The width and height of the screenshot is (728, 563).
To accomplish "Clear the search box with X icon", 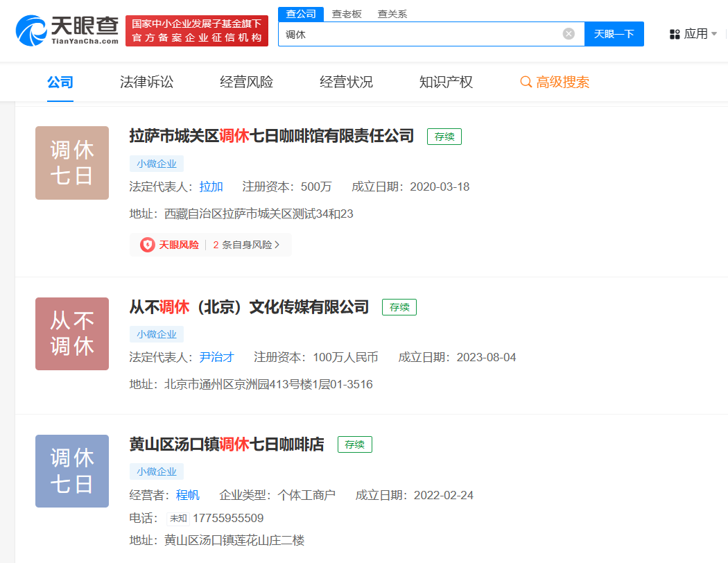I will 569,34.
